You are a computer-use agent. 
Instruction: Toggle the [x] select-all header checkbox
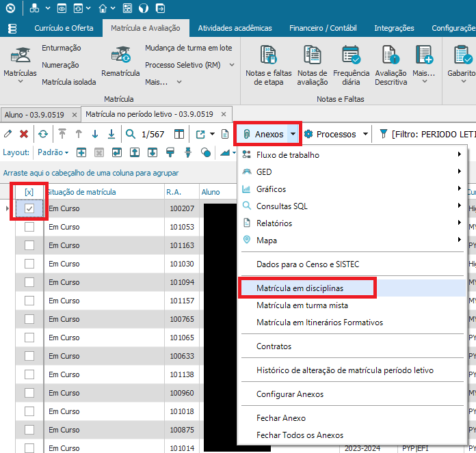click(29, 192)
